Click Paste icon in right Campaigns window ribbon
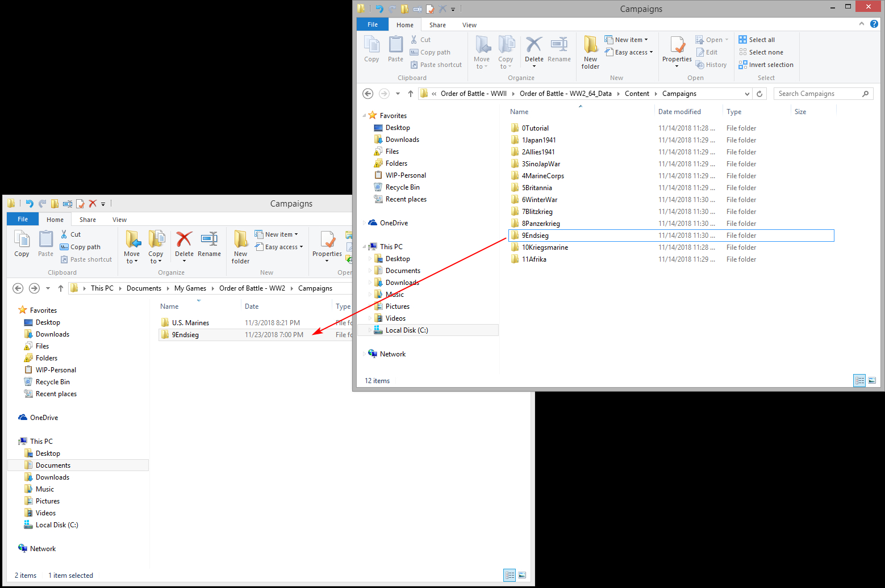 pyautogui.click(x=395, y=49)
